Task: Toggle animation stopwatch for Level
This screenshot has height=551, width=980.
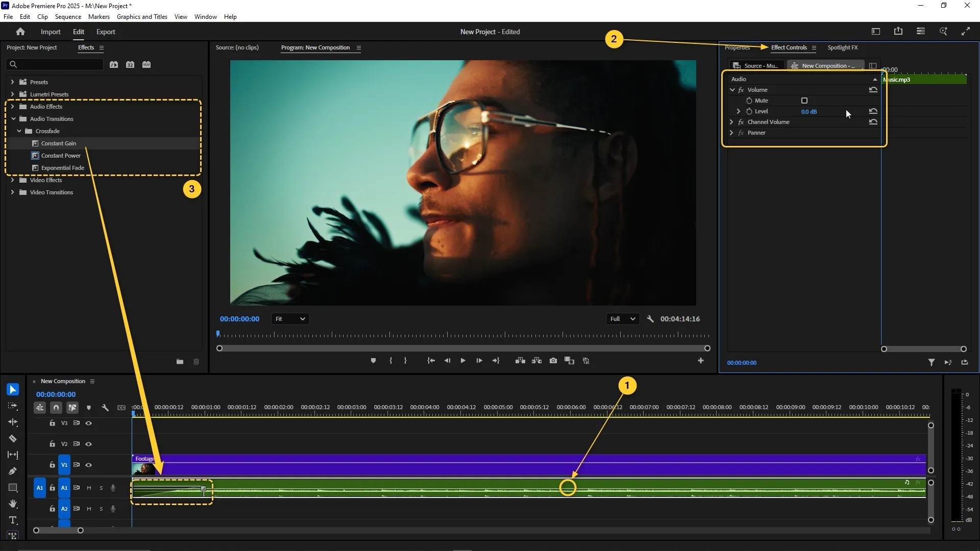Action: [749, 111]
